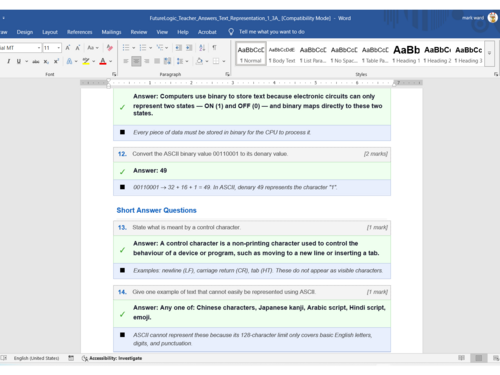Apply the Normal style

tap(251, 54)
